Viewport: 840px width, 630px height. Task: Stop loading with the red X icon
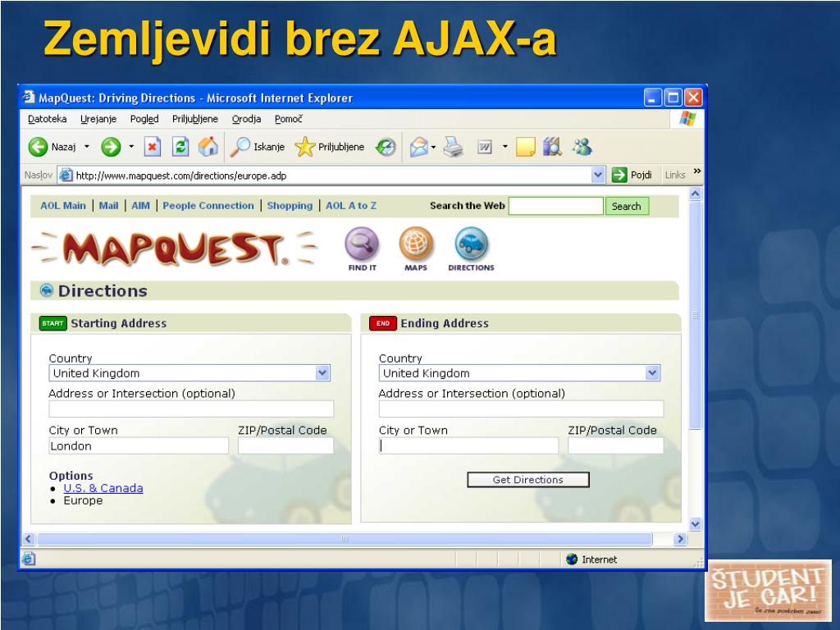(152, 147)
